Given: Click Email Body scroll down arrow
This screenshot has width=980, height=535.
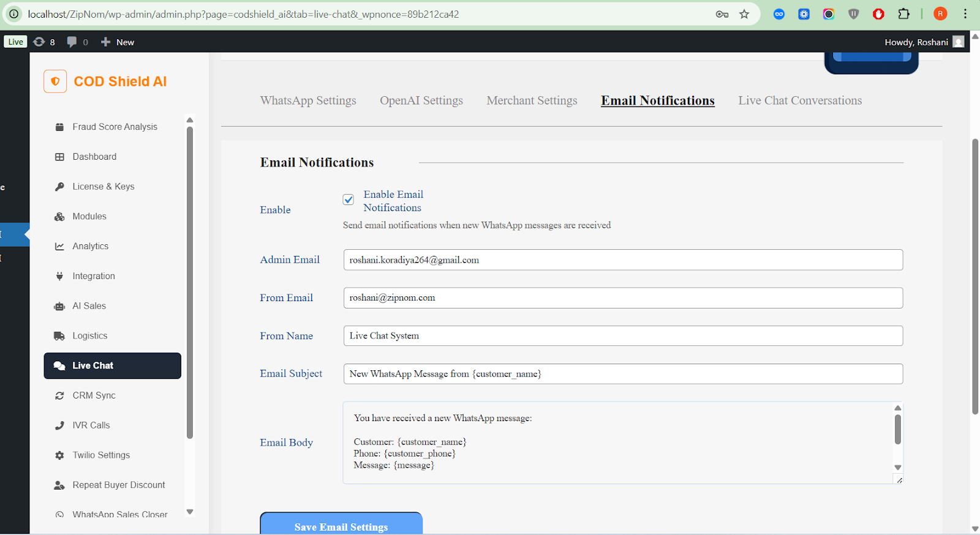Looking at the screenshot, I should 898,468.
